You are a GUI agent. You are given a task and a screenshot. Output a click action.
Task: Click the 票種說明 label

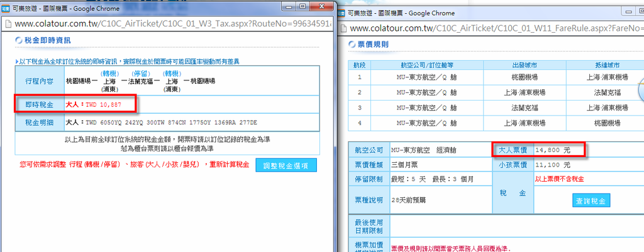pos(369,200)
